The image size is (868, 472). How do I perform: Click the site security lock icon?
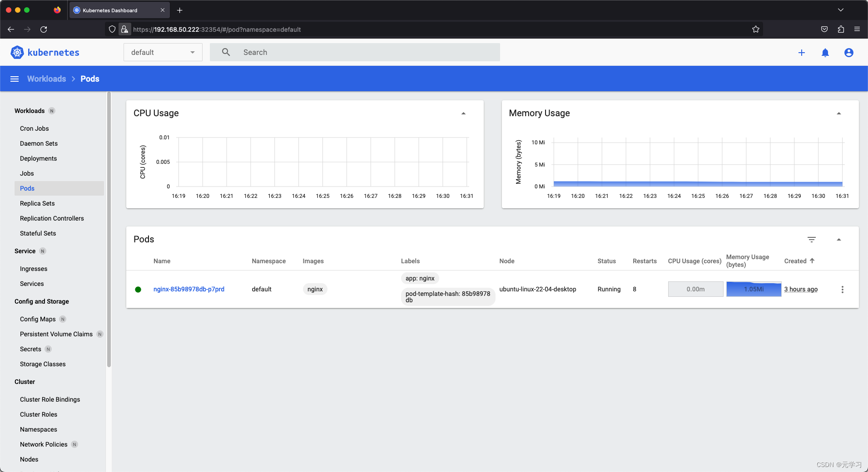click(x=124, y=29)
